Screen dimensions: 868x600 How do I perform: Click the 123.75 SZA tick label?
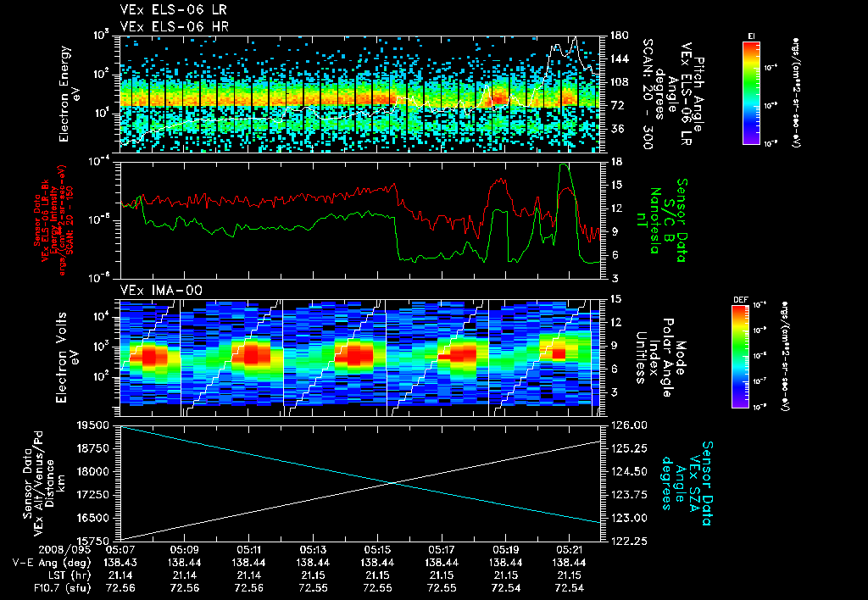pos(628,494)
